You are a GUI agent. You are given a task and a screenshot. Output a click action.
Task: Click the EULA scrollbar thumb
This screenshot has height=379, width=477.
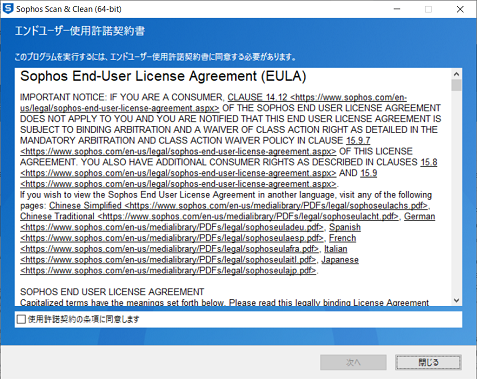[x=456, y=85]
